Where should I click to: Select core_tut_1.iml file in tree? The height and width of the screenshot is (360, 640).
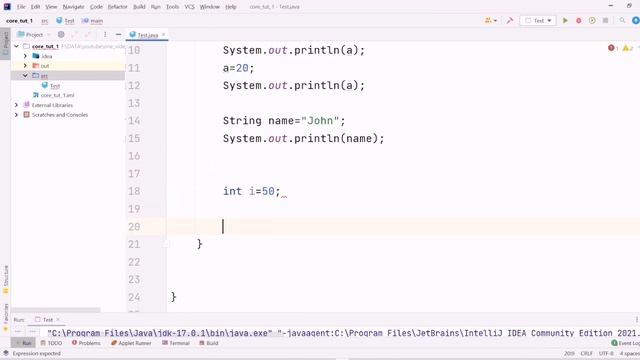[53, 95]
